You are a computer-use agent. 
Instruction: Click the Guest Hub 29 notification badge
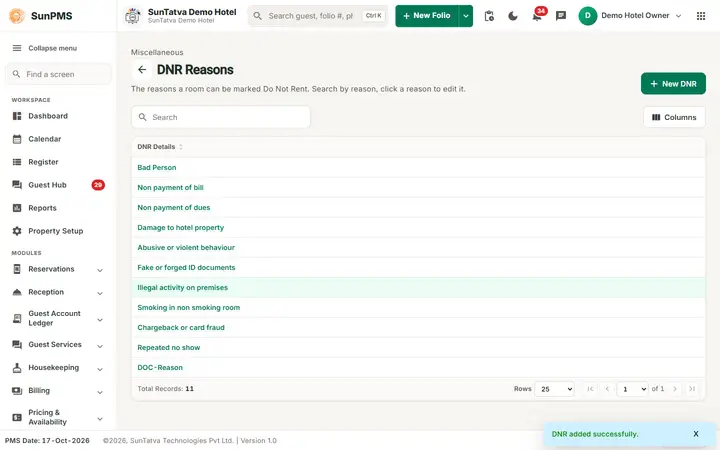pyautogui.click(x=98, y=185)
